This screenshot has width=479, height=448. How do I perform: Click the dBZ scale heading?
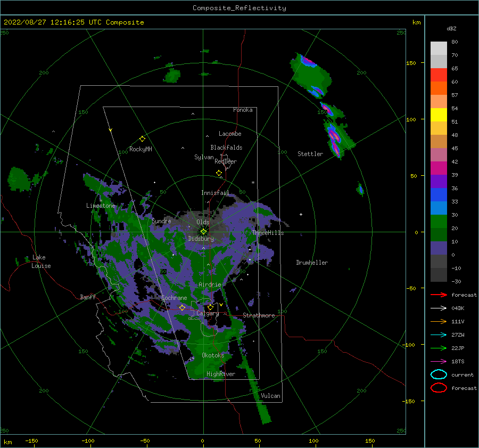pos(451,28)
